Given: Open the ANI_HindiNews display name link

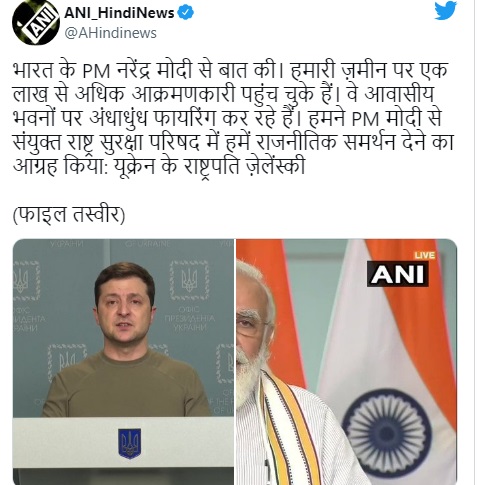Looking at the screenshot, I should pyautogui.click(x=119, y=13).
